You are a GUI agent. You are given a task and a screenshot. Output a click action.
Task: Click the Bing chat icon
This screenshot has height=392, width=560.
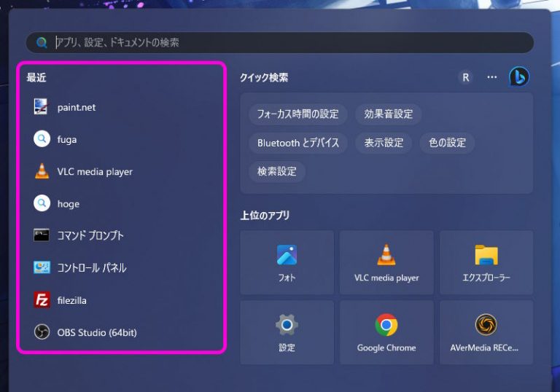(x=519, y=77)
